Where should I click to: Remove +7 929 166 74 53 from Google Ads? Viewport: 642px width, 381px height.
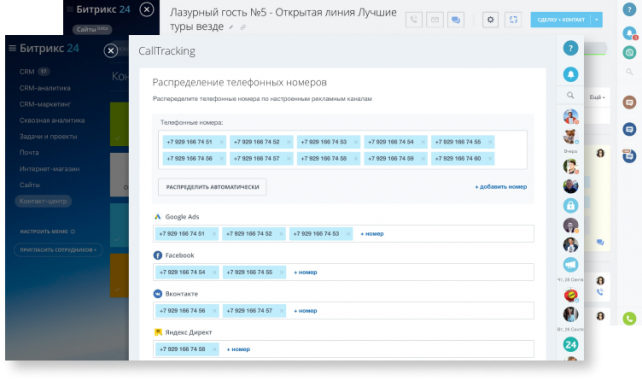click(348, 234)
